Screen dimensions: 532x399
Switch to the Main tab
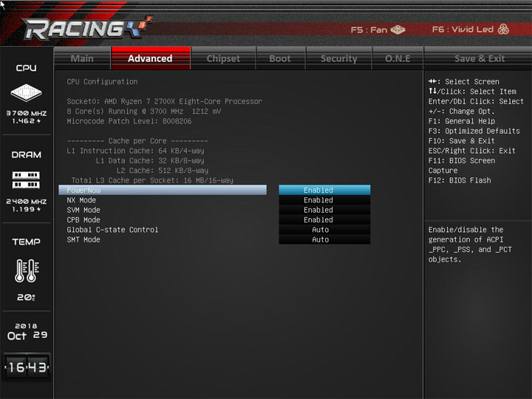click(x=82, y=58)
